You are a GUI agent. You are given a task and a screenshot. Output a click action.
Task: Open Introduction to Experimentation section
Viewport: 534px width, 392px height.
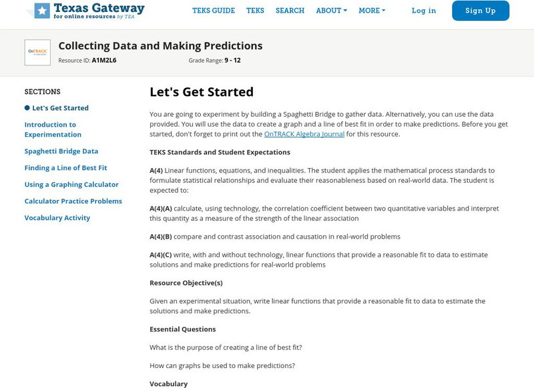(x=53, y=129)
